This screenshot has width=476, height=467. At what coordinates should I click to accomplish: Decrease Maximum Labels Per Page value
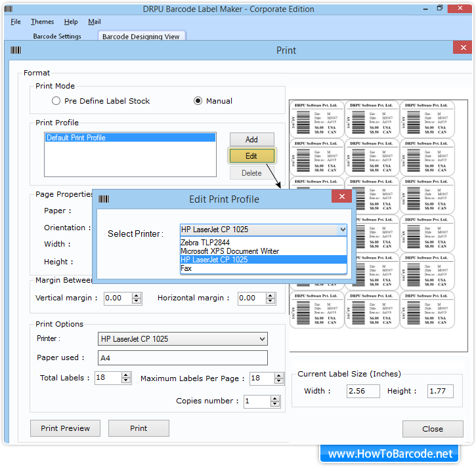(278, 381)
